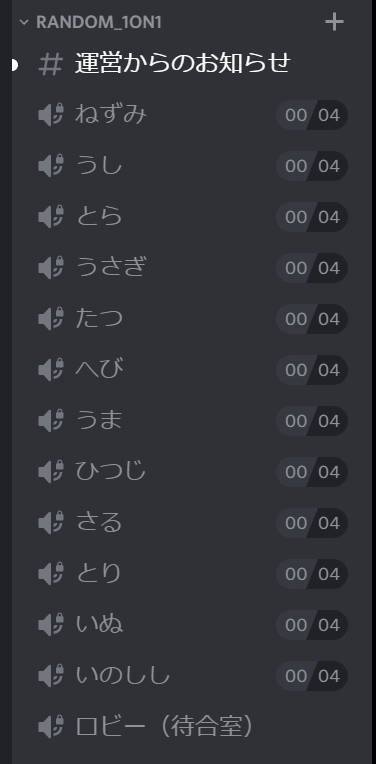Click the locked speaker icon beside へび
The height and width of the screenshot is (764, 376).
coord(51,369)
